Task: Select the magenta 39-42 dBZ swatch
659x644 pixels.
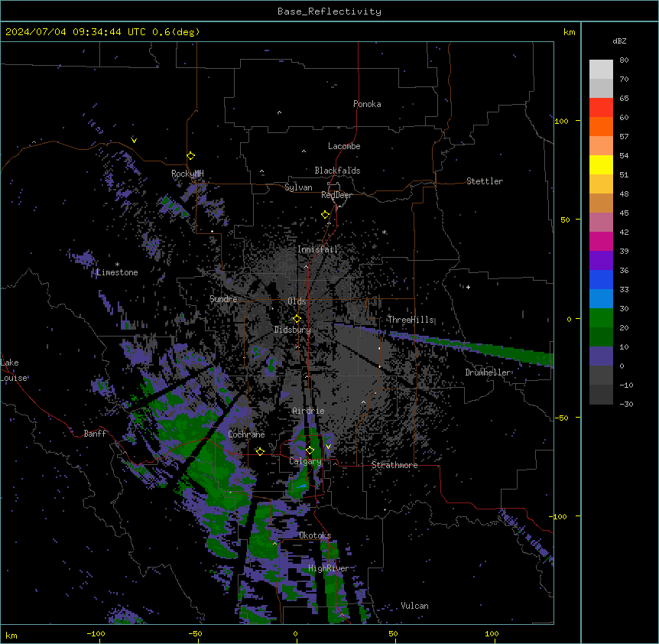Action: pos(601,241)
